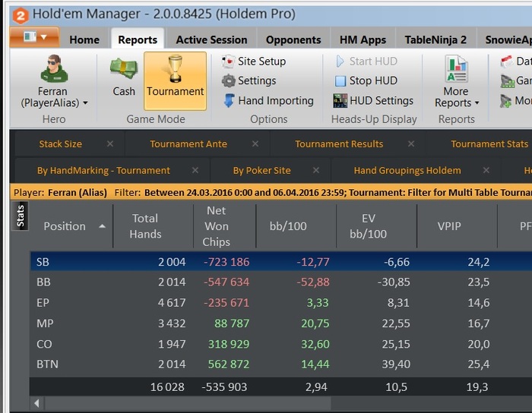Open the Tournament Ante report tab

(188, 144)
